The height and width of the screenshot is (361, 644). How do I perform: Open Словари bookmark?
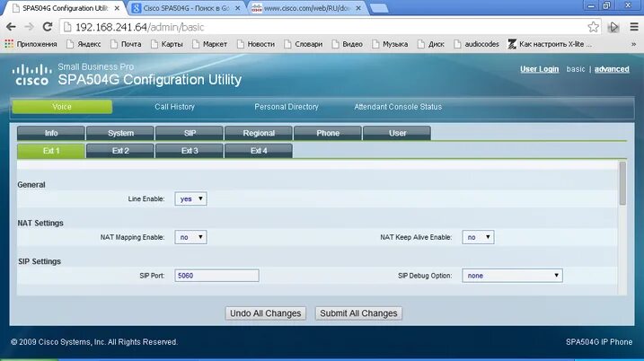coord(303,44)
